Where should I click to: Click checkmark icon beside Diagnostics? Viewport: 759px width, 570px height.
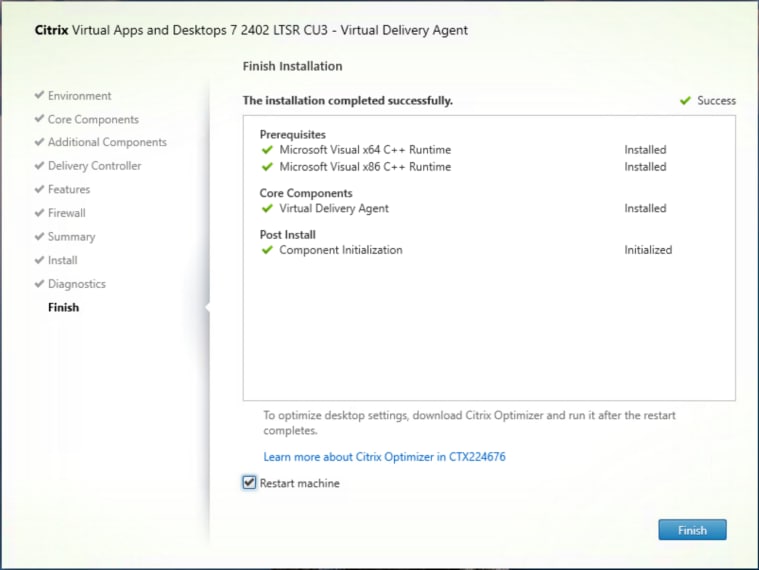coord(39,283)
